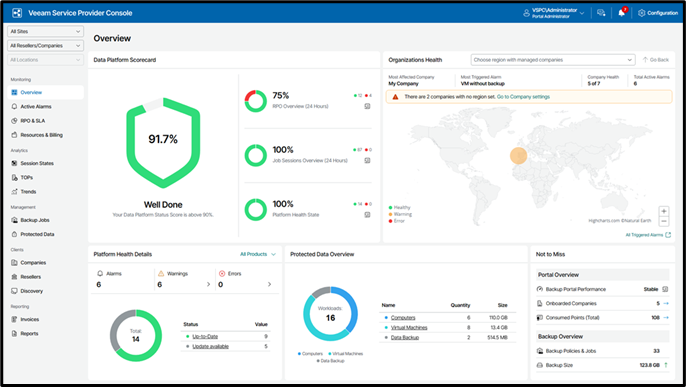Go to Backup Jobs in sidebar
The image size is (686, 387).
(35, 220)
